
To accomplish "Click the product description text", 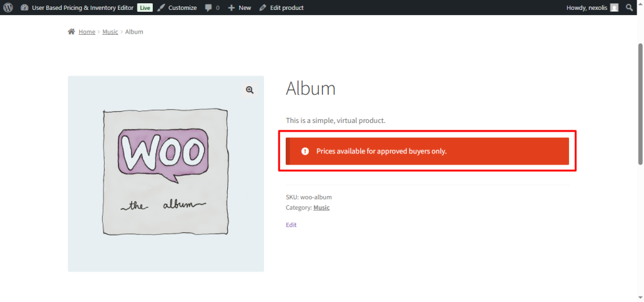I will pos(336,120).
